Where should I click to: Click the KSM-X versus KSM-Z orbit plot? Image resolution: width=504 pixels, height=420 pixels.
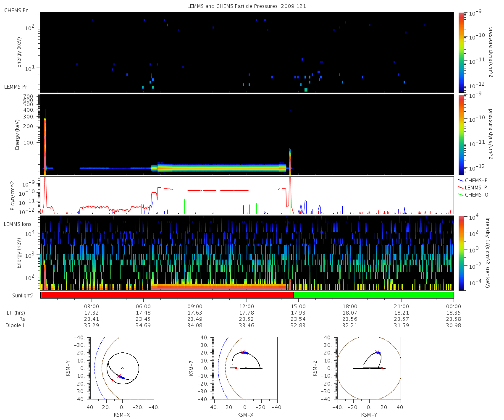246,368
